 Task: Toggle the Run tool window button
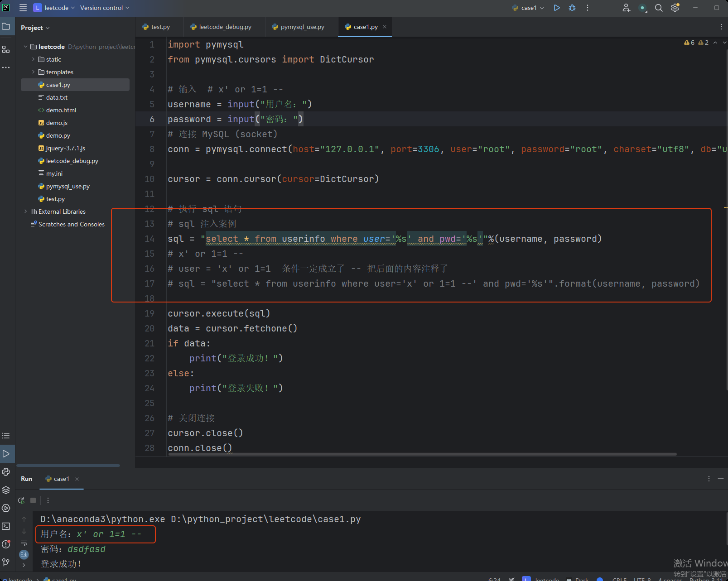(6, 454)
